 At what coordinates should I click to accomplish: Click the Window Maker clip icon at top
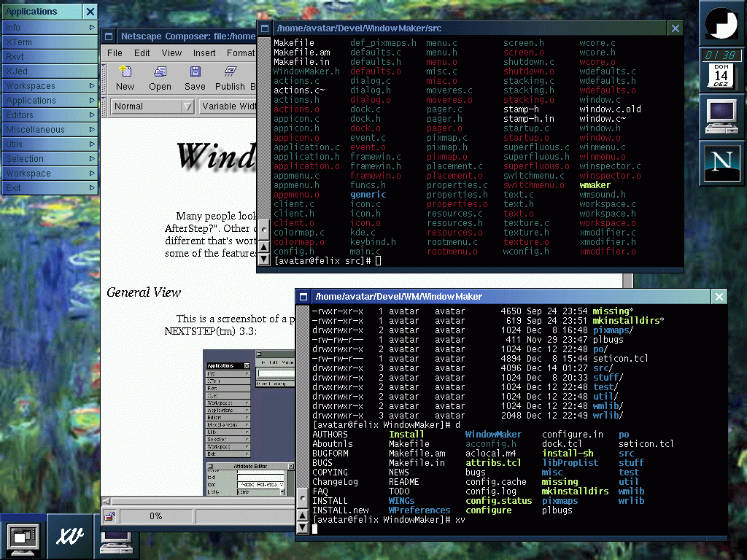pos(722,23)
